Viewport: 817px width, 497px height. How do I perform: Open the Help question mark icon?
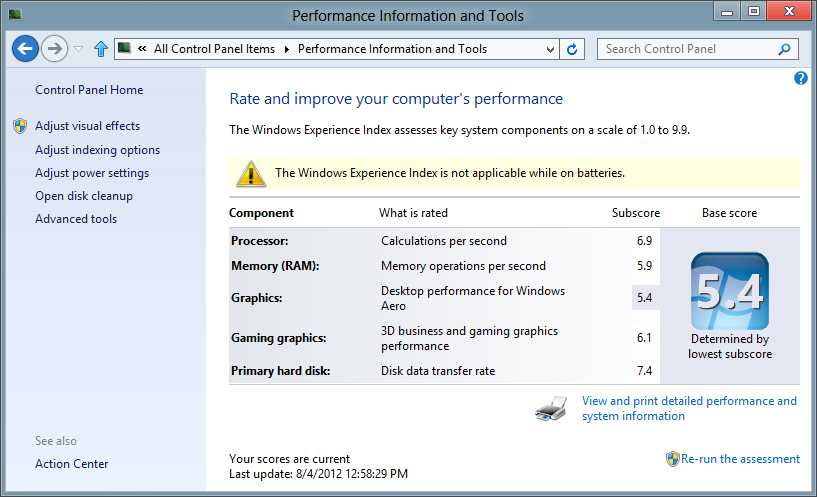[801, 78]
